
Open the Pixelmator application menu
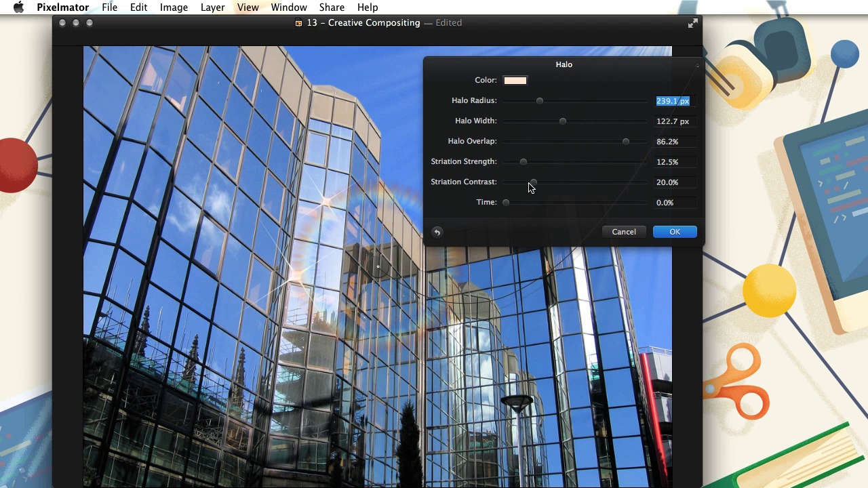pyautogui.click(x=62, y=7)
